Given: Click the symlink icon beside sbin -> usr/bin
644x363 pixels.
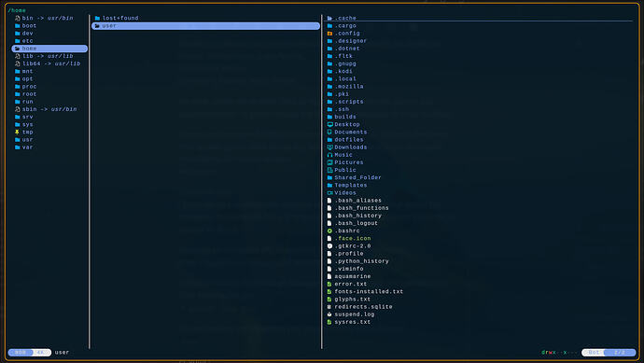Looking at the screenshot, I should (x=17, y=109).
